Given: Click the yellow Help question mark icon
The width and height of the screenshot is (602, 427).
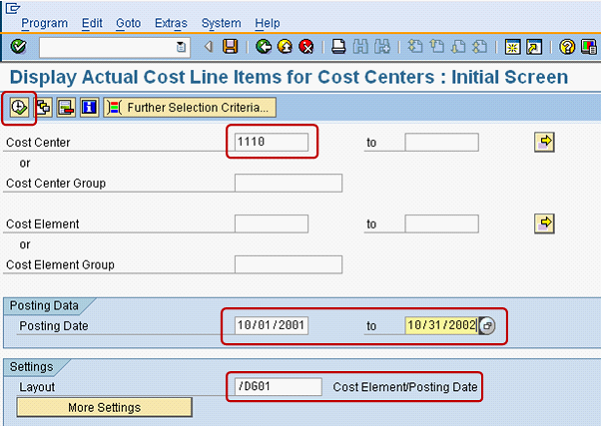Looking at the screenshot, I should point(567,46).
